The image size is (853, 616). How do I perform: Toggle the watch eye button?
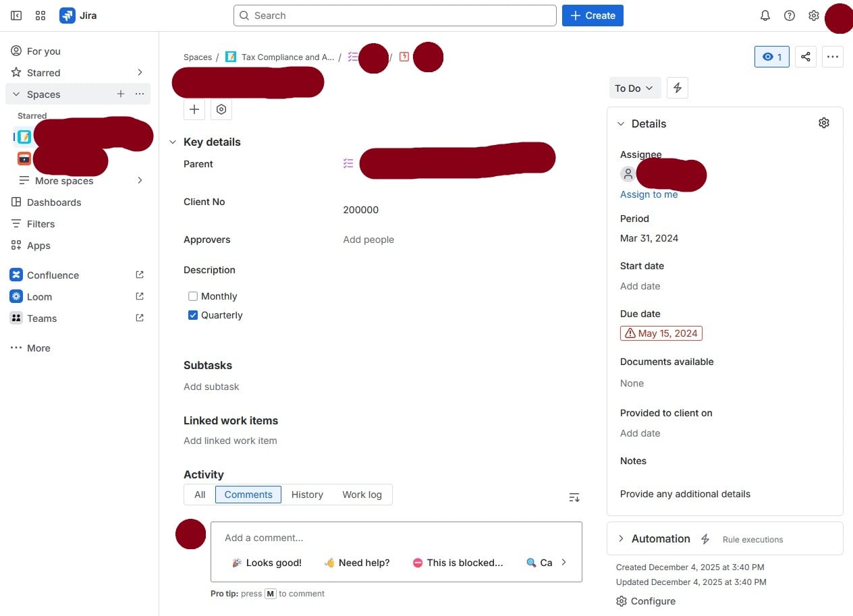[772, 57]
